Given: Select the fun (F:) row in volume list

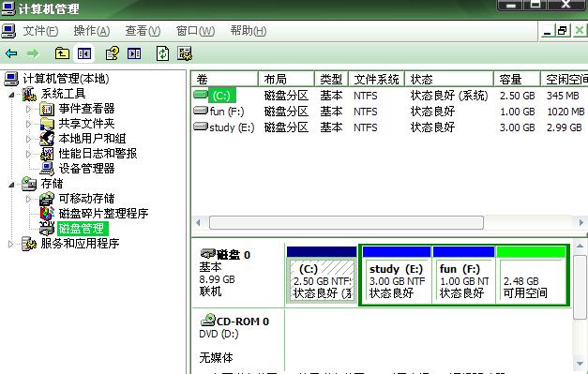Looking at the screenshot, I should [x=389, y=112].
